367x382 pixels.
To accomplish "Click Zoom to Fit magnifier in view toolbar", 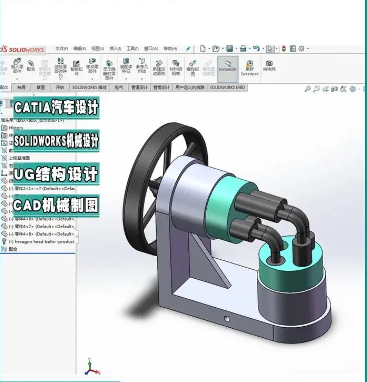I will 308,89.
